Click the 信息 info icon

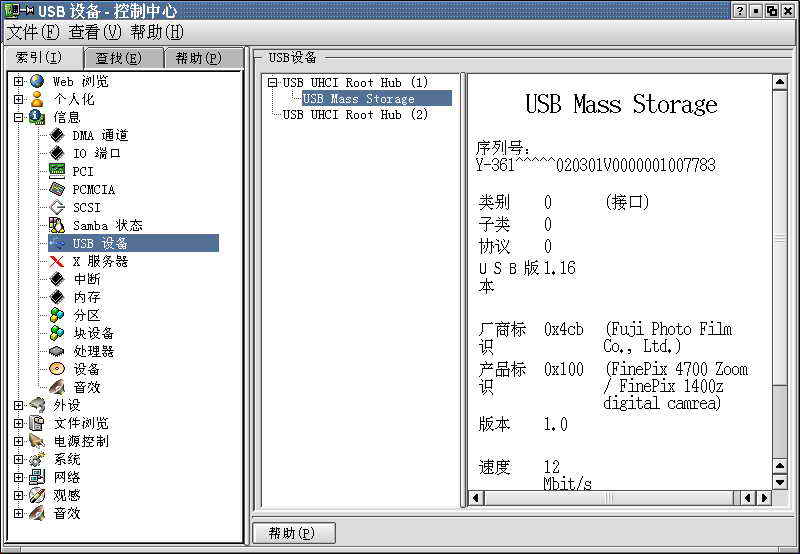37,117
